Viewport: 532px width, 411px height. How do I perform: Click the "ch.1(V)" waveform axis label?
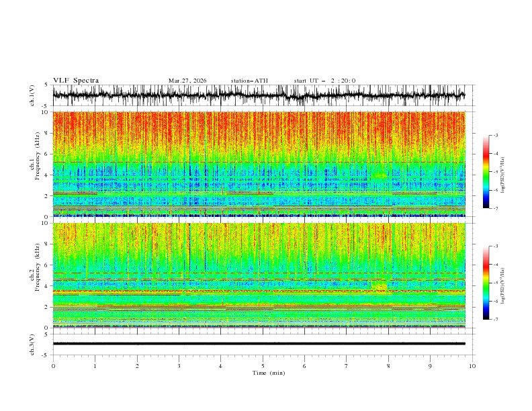(x=32, y=95)
